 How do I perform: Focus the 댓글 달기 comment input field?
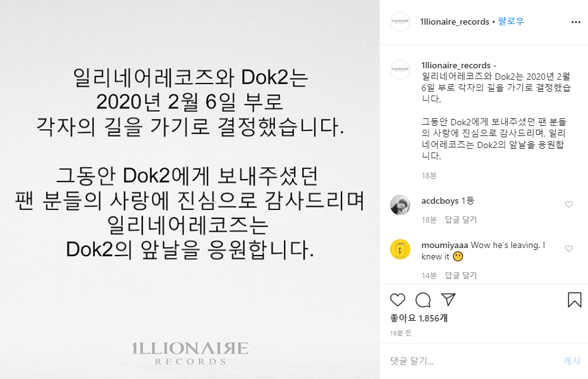(x=472, y=361)
